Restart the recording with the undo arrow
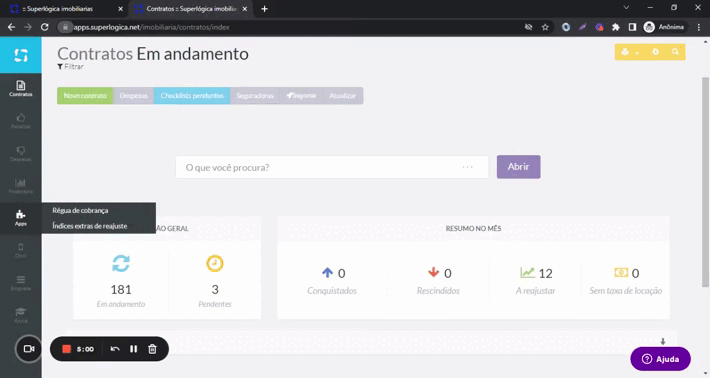 point(115,349)
